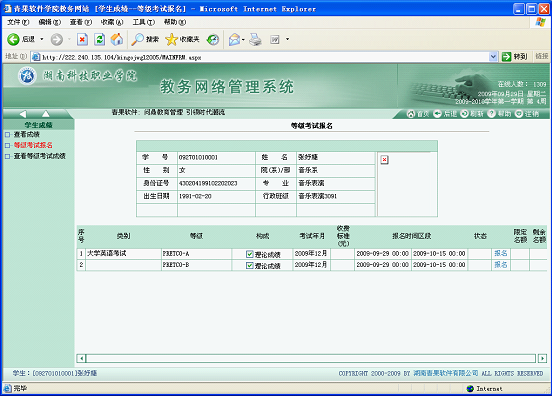This screenshot has height=396, width=552.
Task: Click the 音乐表演3091 class cell
Action: [x=336, y=196]
